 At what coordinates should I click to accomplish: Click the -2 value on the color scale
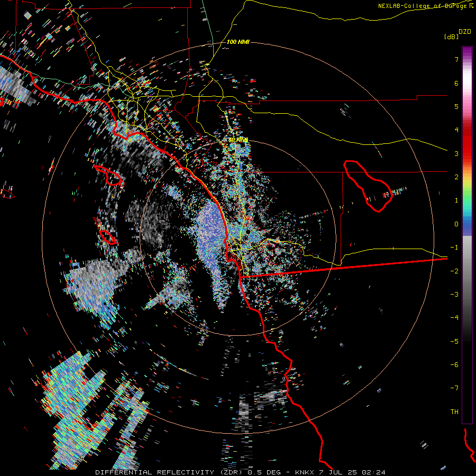pyautogui.click(x=454, y=271)
